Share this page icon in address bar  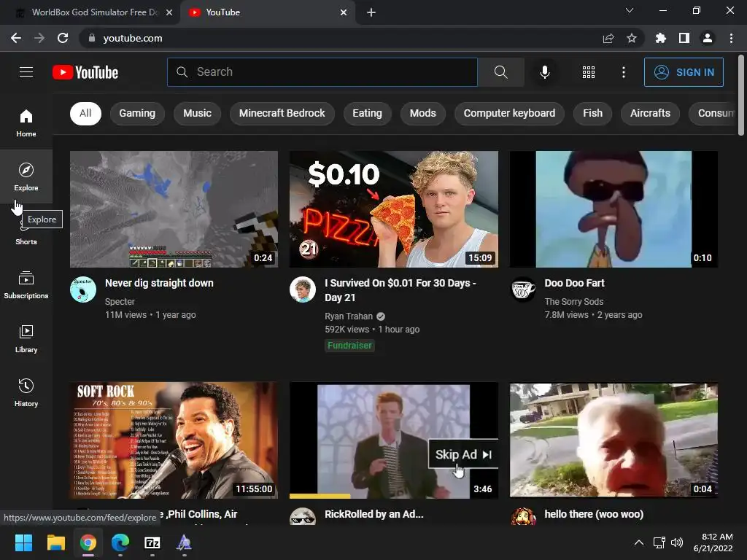click(x=608, y=38)
